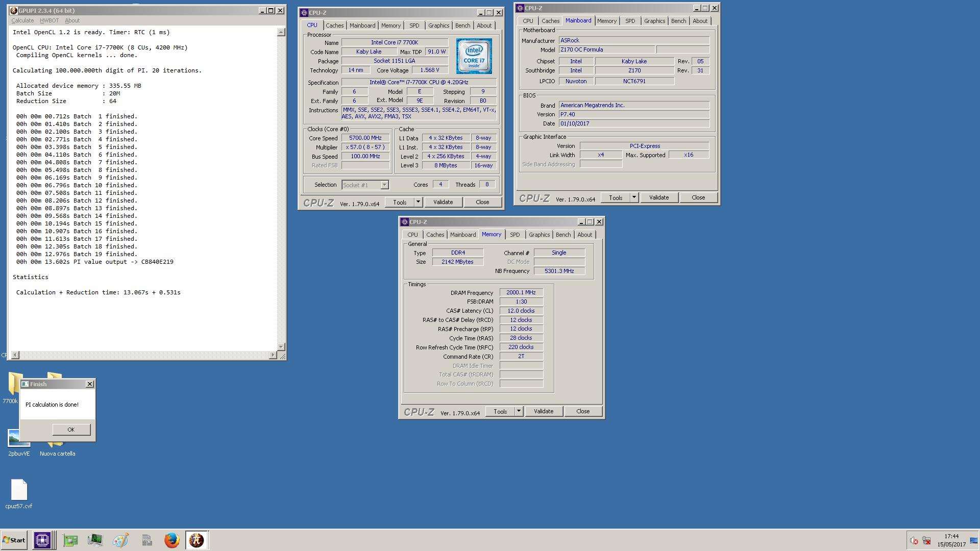Switch to SPD tab in Memory window

515,235
